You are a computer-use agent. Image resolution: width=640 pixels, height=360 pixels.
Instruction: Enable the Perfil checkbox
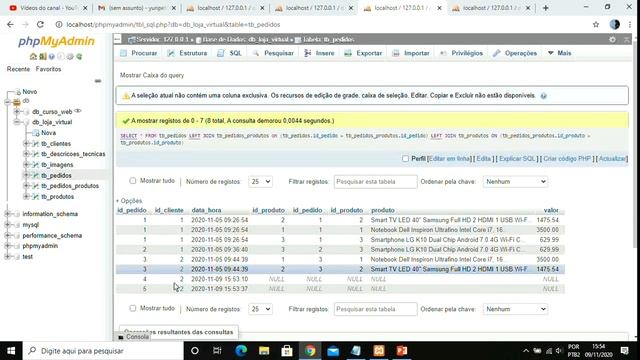click(405, 159)
